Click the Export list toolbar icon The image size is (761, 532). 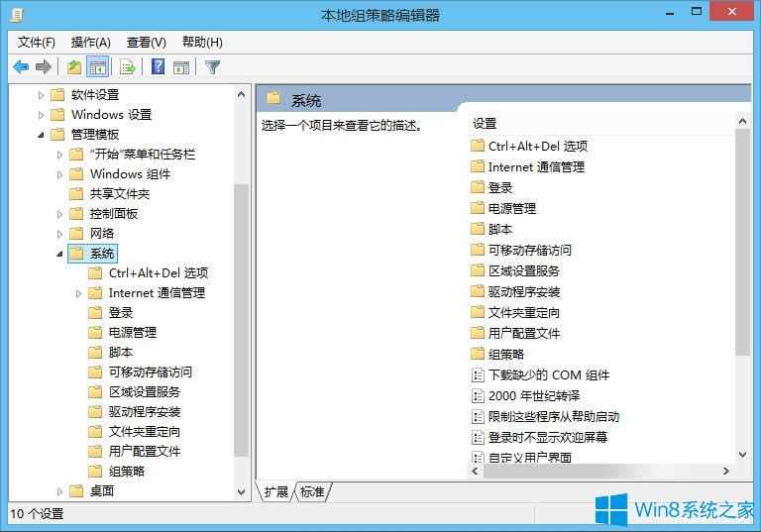click(x=127, y=67)
